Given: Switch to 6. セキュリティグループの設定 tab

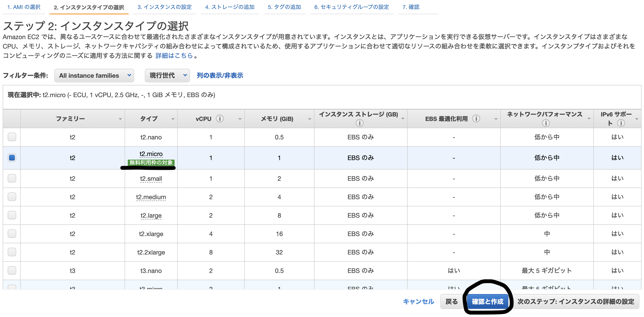Looking at the screenshot, I should tap(352, 7).
